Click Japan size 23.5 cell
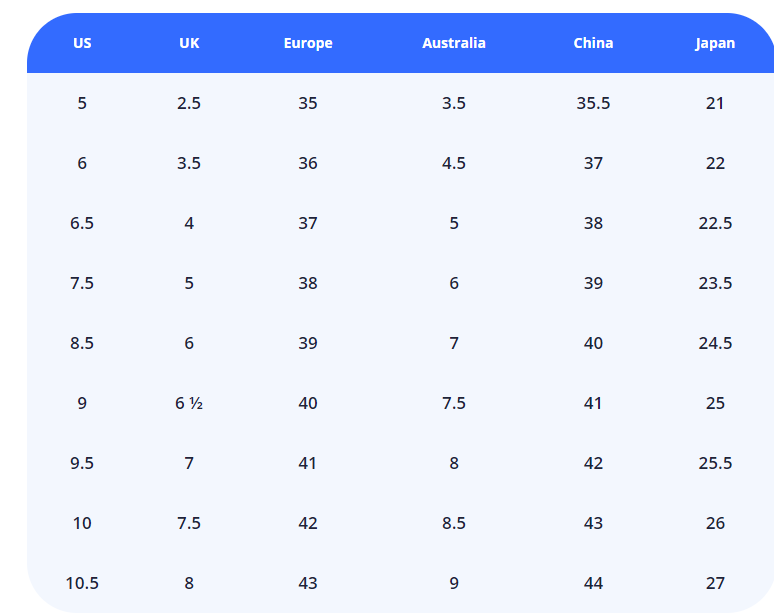 click(715, 283)
